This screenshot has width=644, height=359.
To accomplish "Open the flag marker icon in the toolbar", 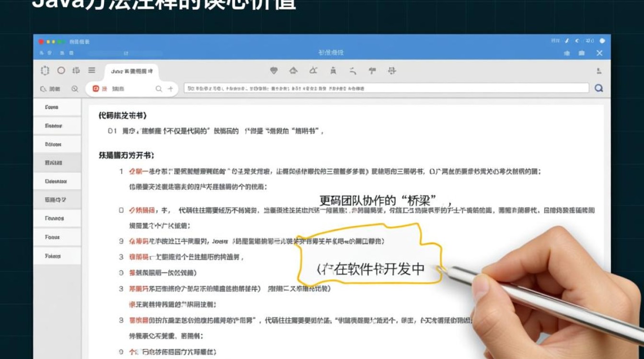I will point(372,70).
